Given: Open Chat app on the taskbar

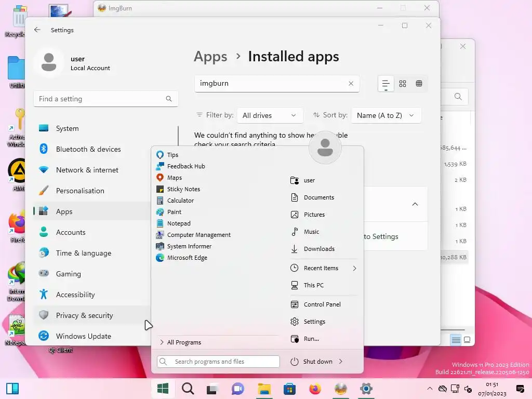Looking at the screenshot, I should click(238, 389).
